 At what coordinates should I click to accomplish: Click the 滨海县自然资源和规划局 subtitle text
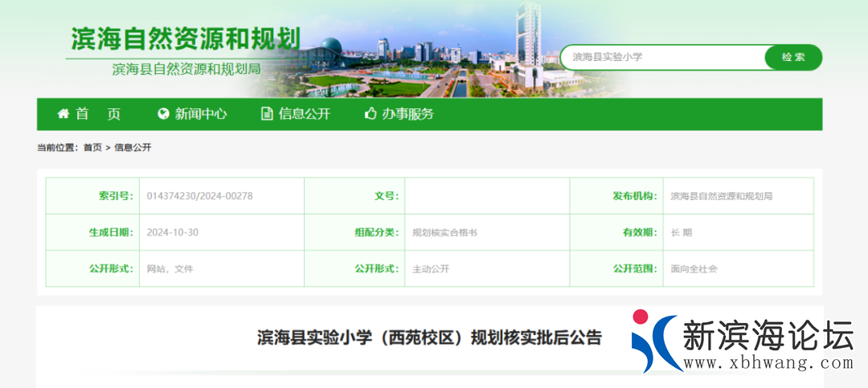click(x=186, y=69)
